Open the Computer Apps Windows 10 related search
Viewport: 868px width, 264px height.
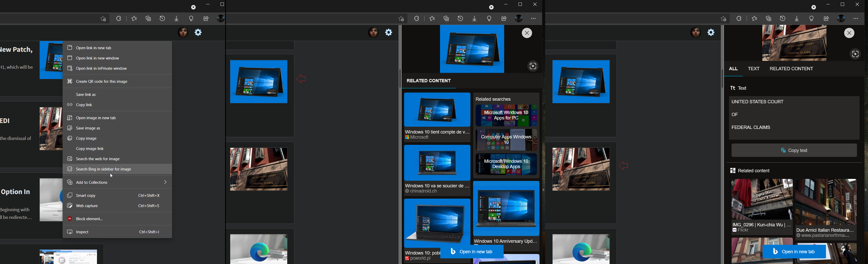[x=506, y=140]
